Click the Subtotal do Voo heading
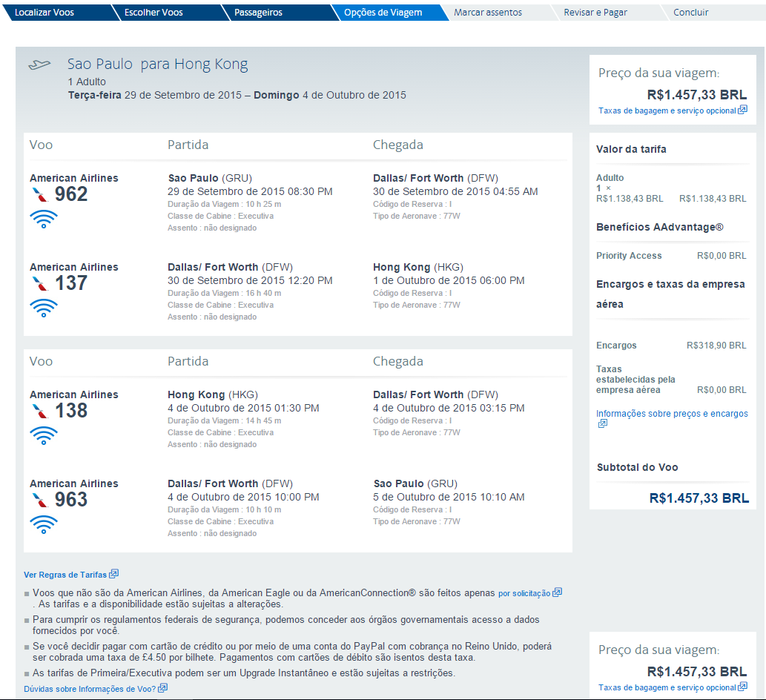The height and width of the screenshot is (700, 766). click(x=638, y=467)
